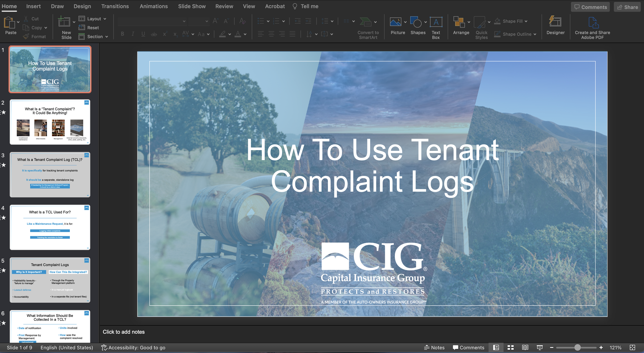Toggle the Notes pane

coord(434,348)
